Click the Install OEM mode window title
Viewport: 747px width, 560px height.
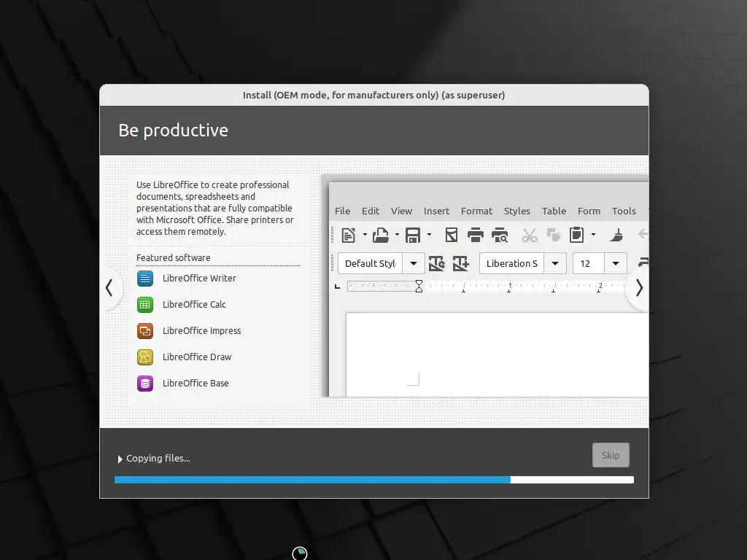pos(374,95)
